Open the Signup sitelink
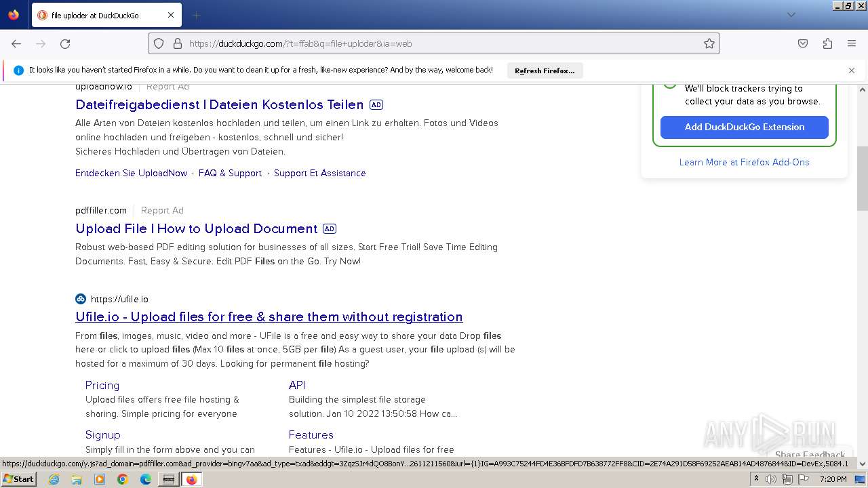868x488 pixels. pyautogui.click(x=103, y=434)
